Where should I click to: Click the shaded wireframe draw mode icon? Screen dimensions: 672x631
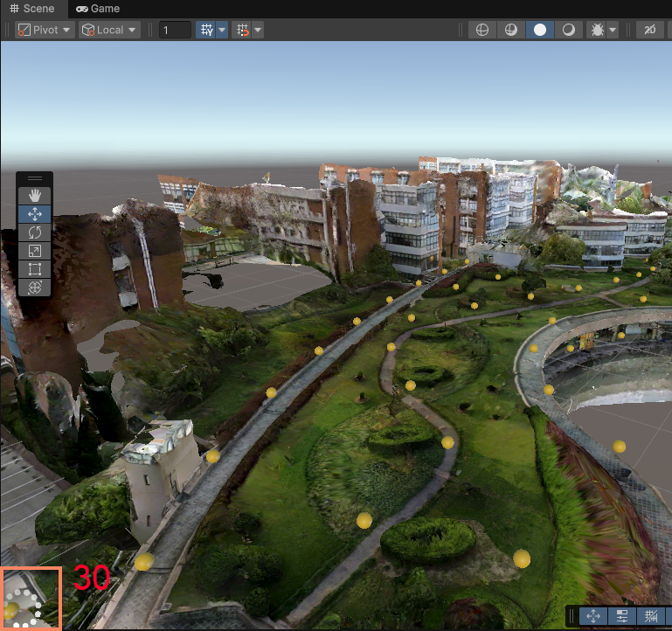[510, 30]
